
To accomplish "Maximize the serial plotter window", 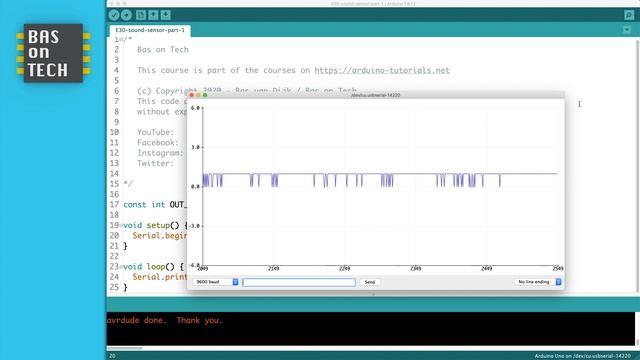I will click(205, 95).
